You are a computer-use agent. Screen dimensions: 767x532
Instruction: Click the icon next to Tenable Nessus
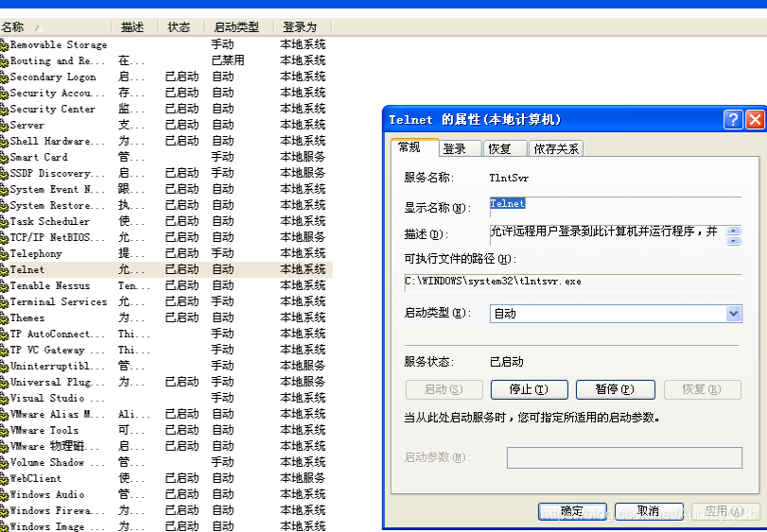5,286
